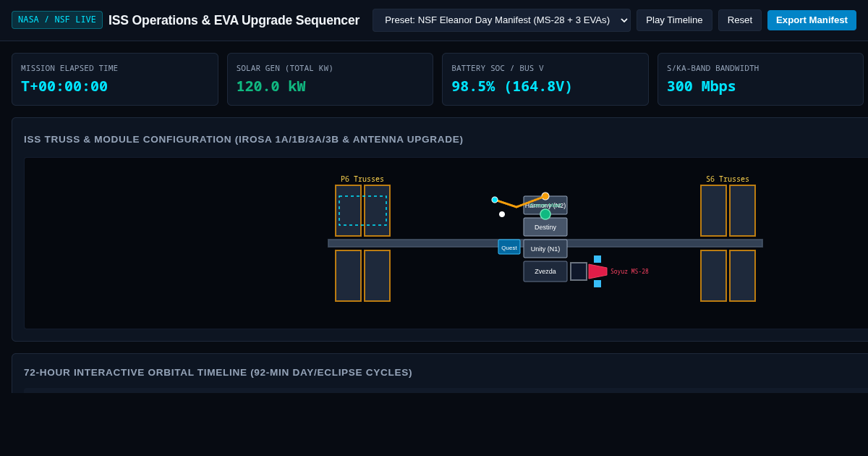868x456 pixels.
Task: Click the docking port square beside Zvezda
Action: pos(579,271)
